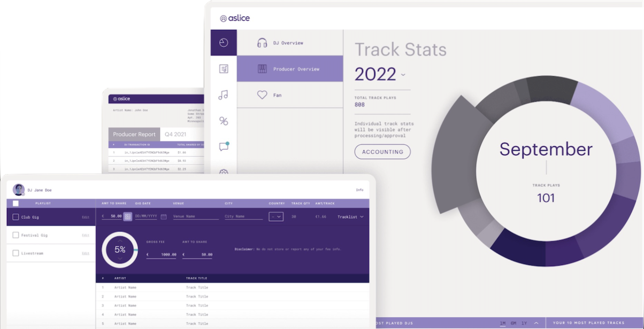The image size is (644, 329).
Task: Click the Info link
Action: click(359, 190)
